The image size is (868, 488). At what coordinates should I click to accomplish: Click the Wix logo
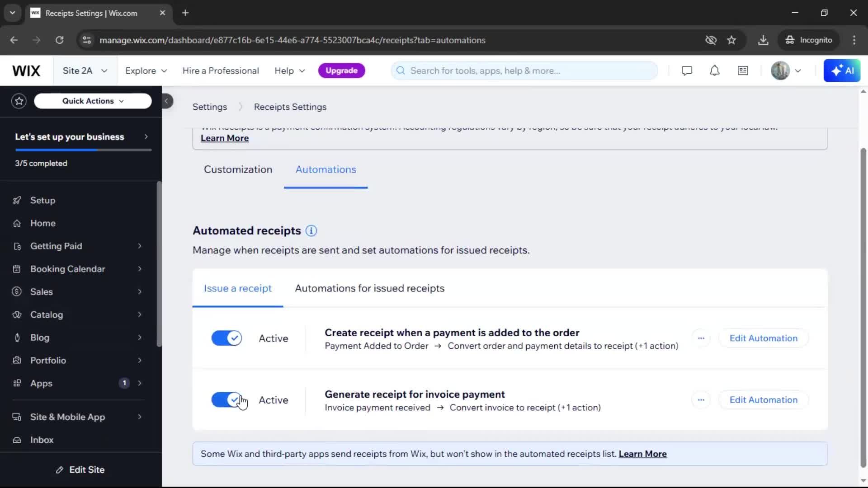26,71
